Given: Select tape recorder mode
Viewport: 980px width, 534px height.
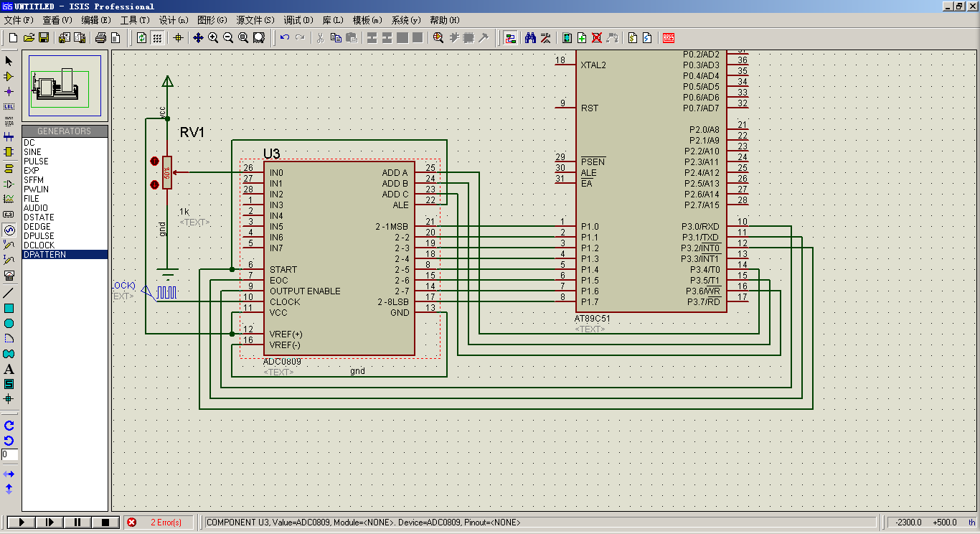Looking at the screenshot, I should [x=9, y=215].
